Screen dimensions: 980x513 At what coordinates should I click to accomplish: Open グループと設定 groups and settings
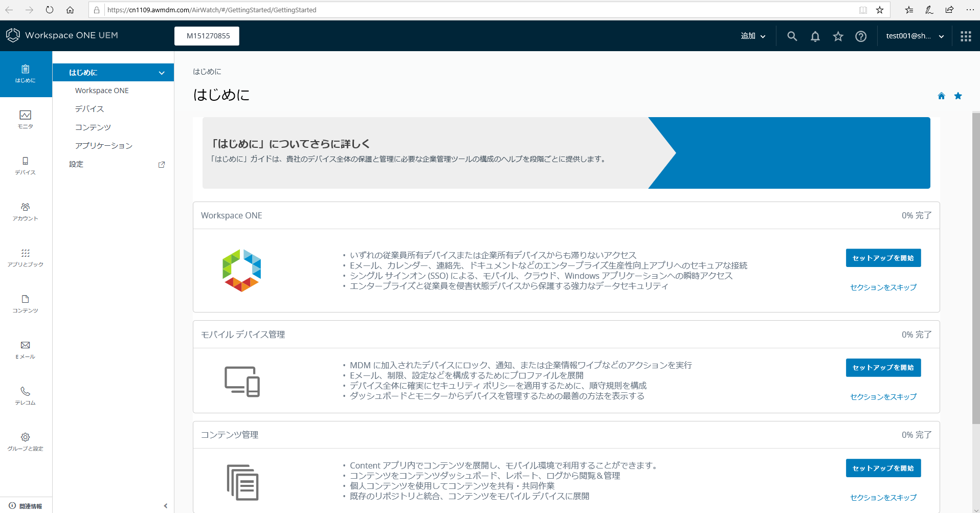pos(26,442)
